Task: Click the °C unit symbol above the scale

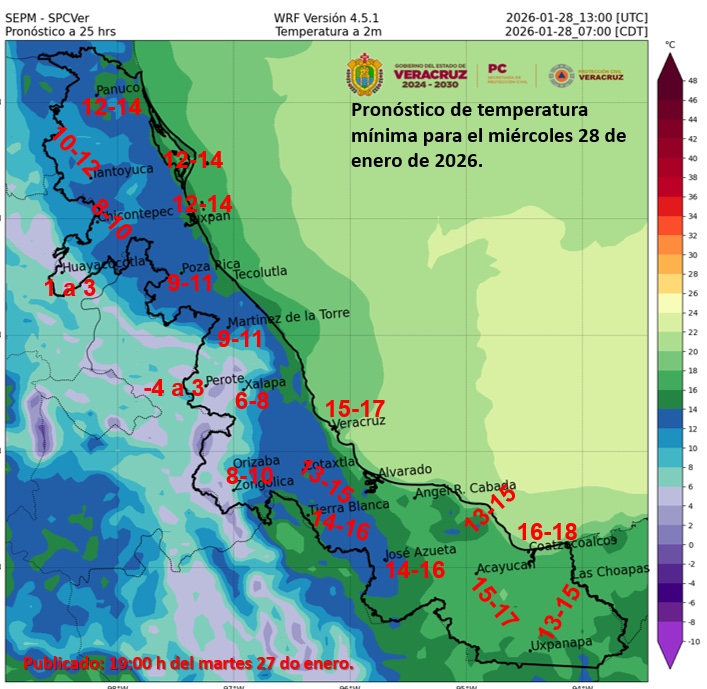Action: click(x=670, y=45)
